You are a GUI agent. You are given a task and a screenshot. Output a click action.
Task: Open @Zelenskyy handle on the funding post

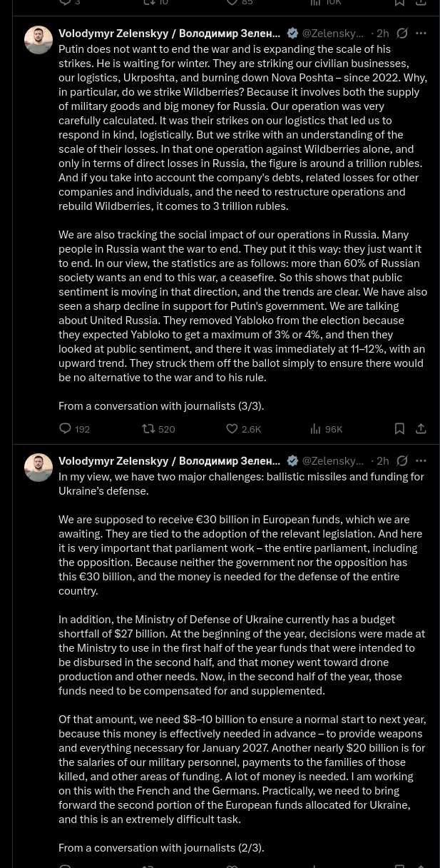(x=333, y=460)
